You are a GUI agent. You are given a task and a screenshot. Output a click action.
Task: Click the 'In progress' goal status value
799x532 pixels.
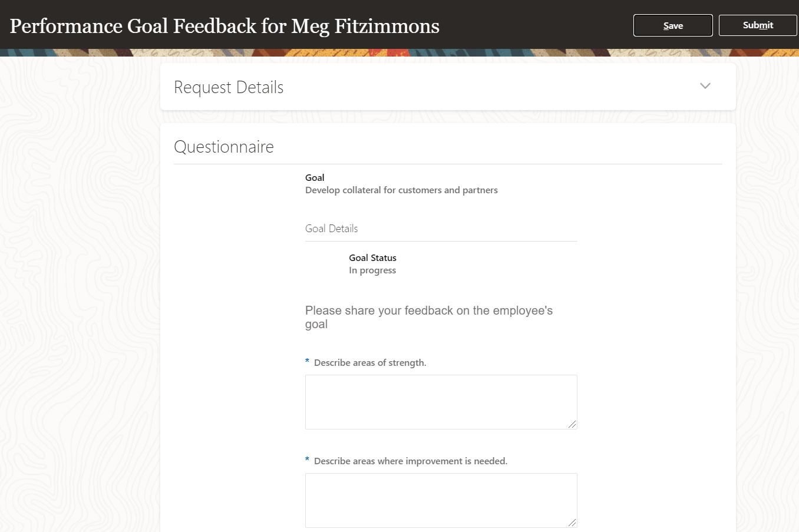point(372,270)
